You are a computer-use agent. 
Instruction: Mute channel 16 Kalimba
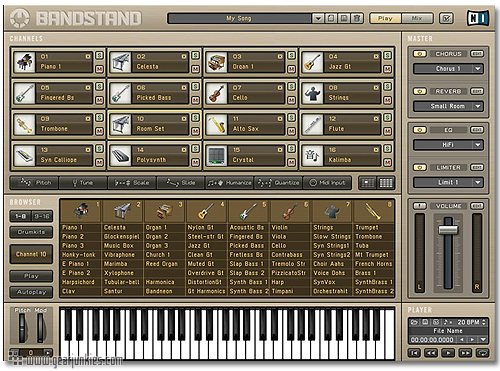(387, 162)
